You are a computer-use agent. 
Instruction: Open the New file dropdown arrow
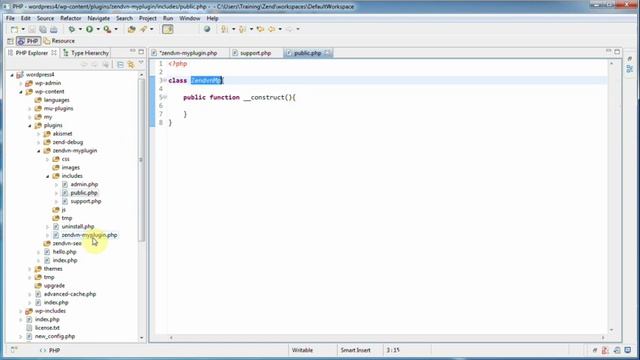click(23, 29)
